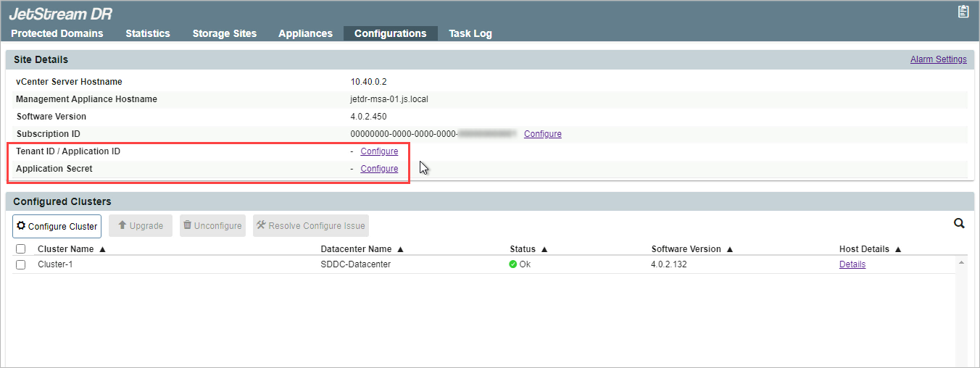The width and height of the screenshot is (980, 368).
Task: Click the Configure Cluster gear button
Action: point(57,226)
